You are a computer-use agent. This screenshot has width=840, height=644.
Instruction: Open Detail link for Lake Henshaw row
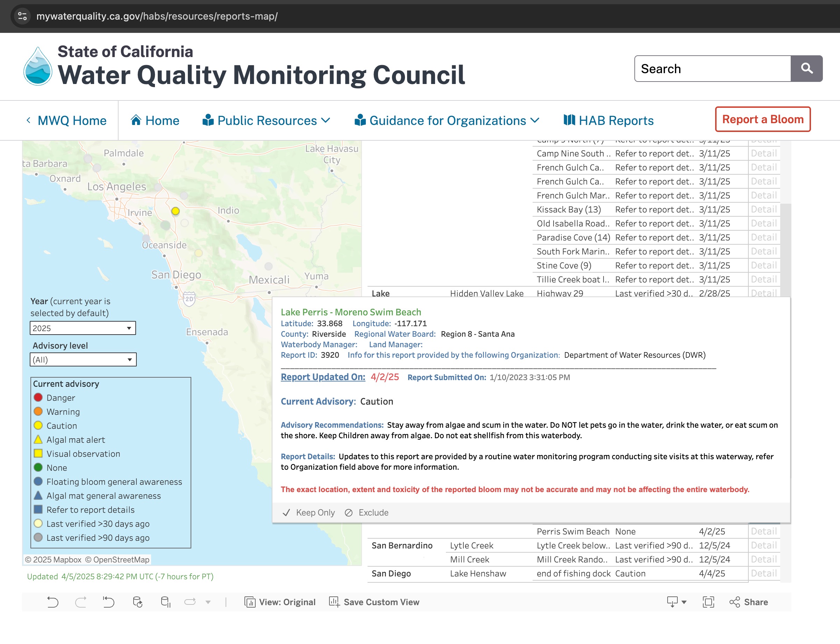(x=763, y=573)
